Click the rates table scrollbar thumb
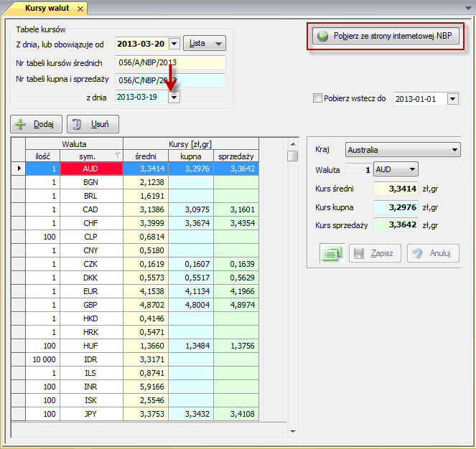 (293, 156)
